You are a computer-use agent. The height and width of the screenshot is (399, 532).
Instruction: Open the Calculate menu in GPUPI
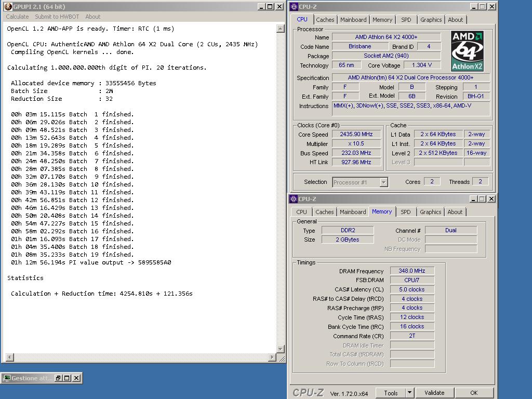17,17
